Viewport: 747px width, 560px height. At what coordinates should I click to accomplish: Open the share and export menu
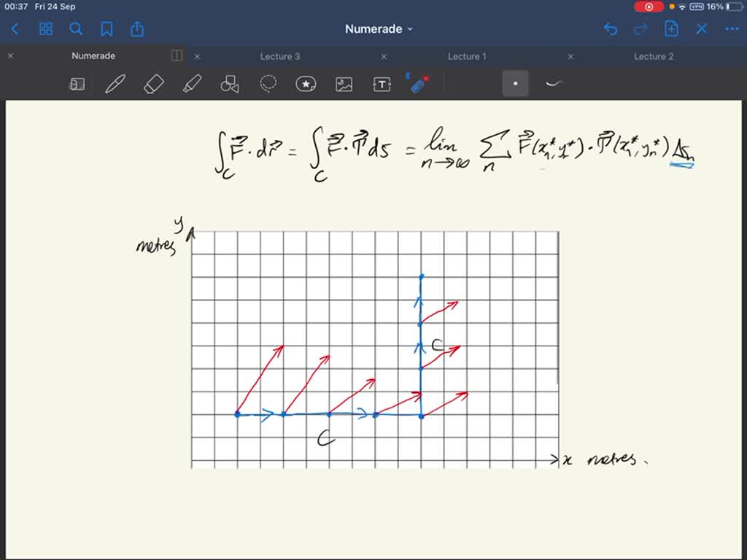(x=137, y=29)
